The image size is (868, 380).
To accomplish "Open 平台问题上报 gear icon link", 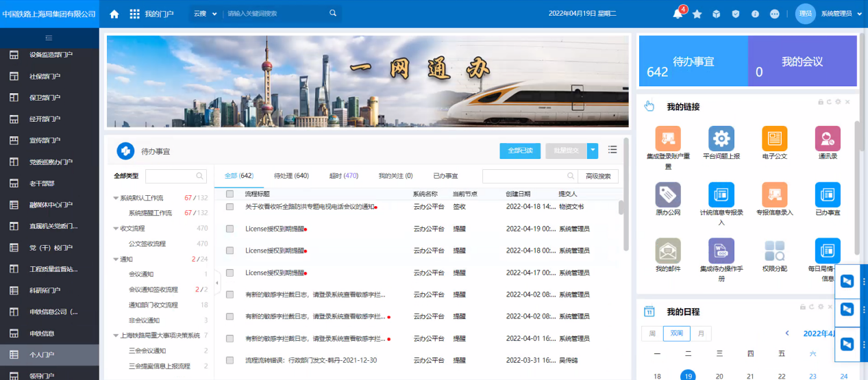I will 721,138.
